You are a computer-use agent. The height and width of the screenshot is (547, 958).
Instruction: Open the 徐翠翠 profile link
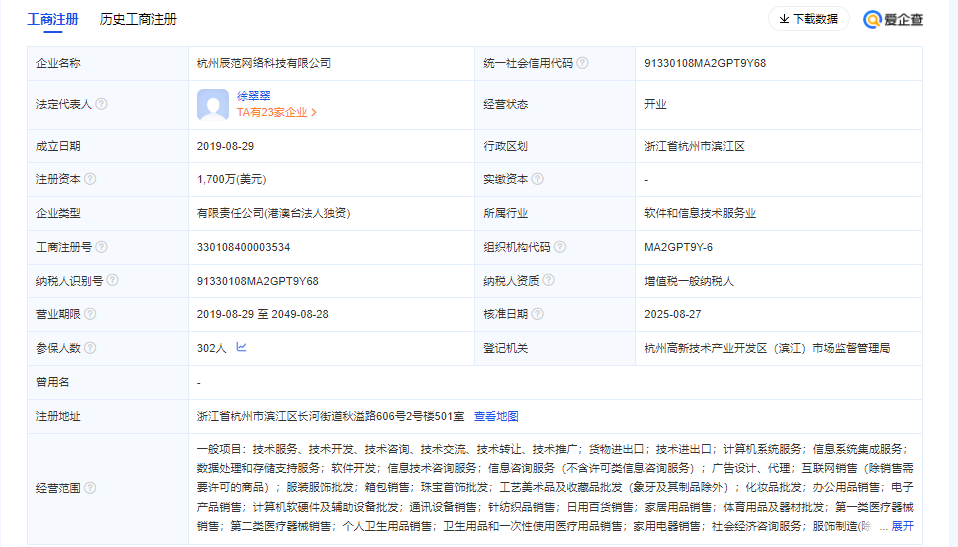pyautogui.click(x=254, y=95)
